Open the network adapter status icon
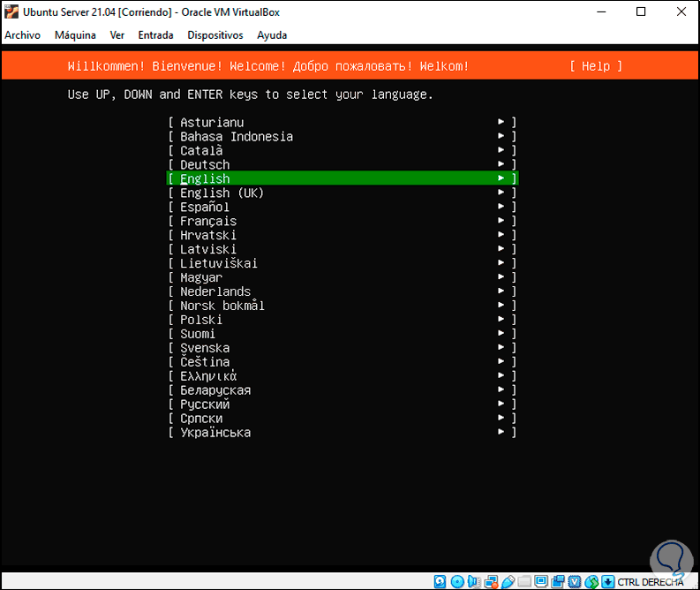The image size is (700, 590). coord(491,581)
